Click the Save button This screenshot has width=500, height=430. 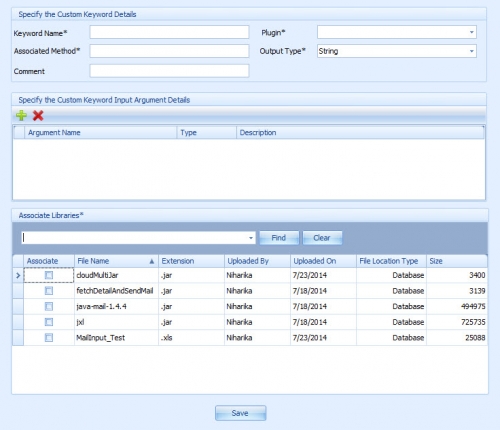240,413
